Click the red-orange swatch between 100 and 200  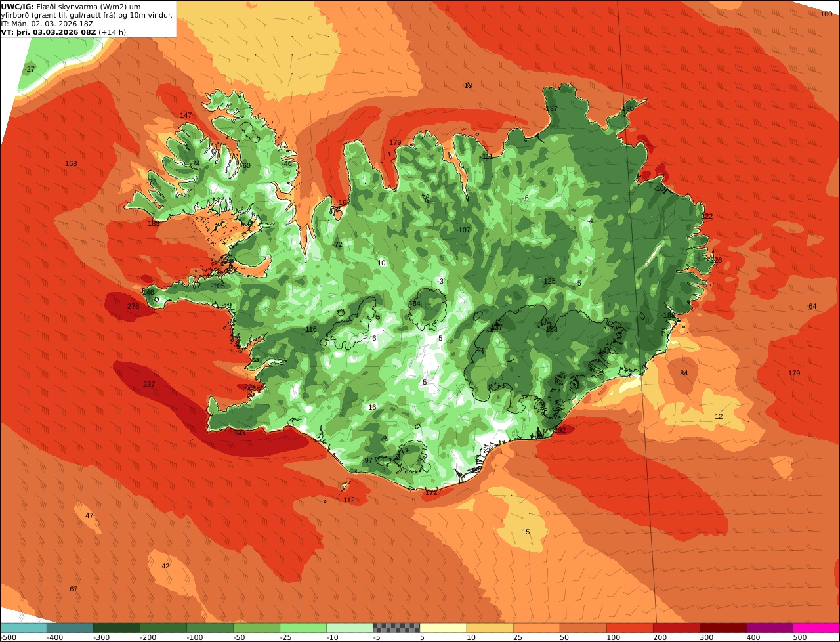pos(630,628)
